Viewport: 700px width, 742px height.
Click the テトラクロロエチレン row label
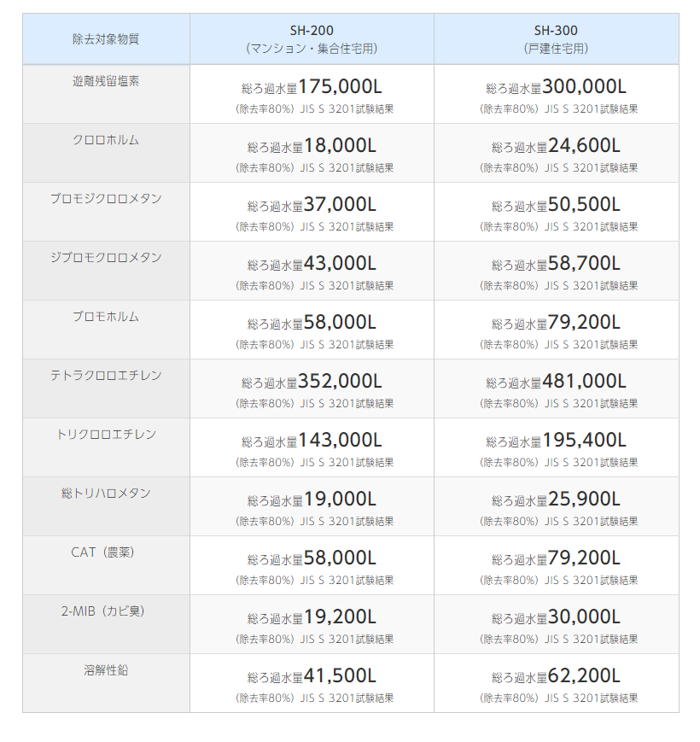click(x=106, y=376)
